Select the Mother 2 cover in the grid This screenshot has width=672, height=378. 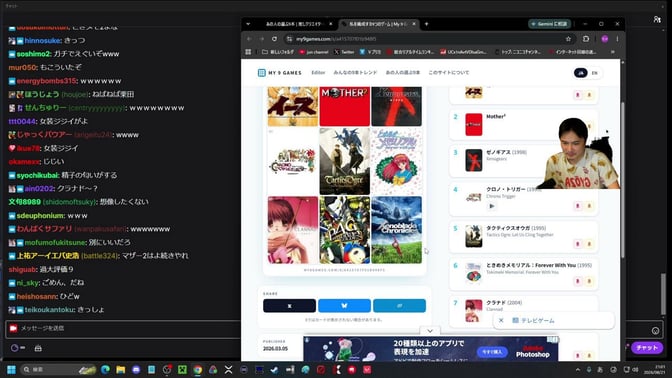click(345, 106)
